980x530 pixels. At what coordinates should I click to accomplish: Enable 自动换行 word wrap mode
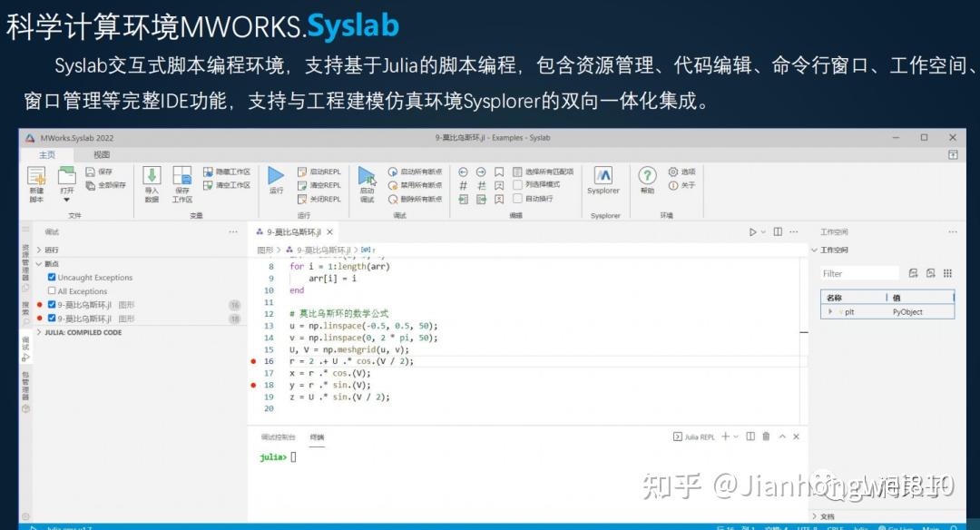tap(523, 198)
